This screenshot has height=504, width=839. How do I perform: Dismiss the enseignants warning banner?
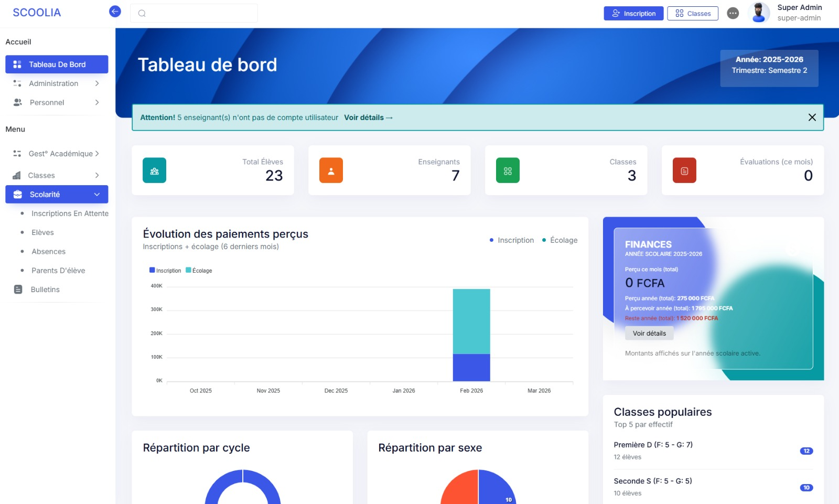click(x=812, y=117)
